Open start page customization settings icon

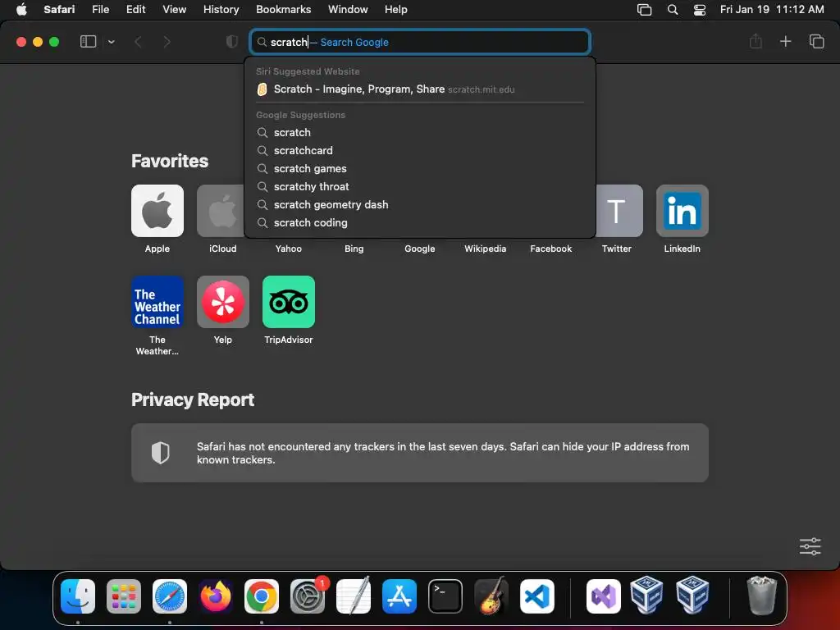tap(810, 546)
